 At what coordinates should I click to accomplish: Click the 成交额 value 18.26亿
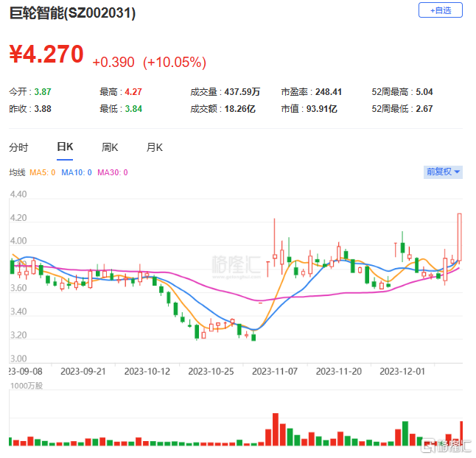(239, 109)
